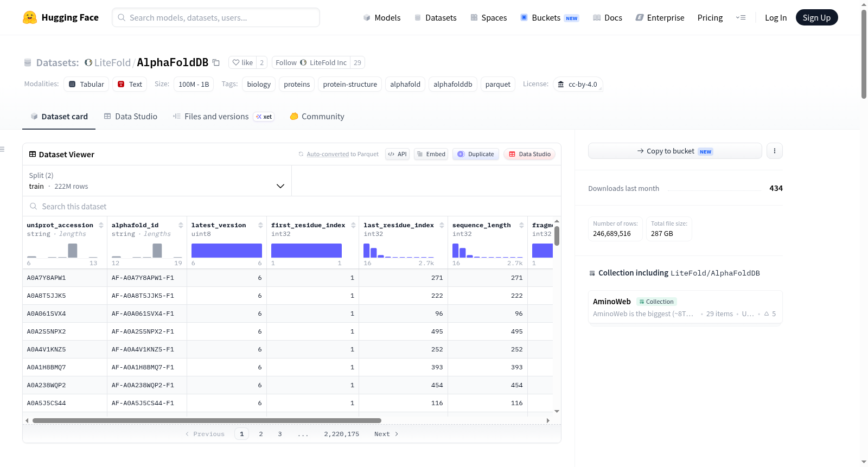Sort by alphafold_id column arrows
The height and width of the screenshot is (467, 868).
click(181, 225)
